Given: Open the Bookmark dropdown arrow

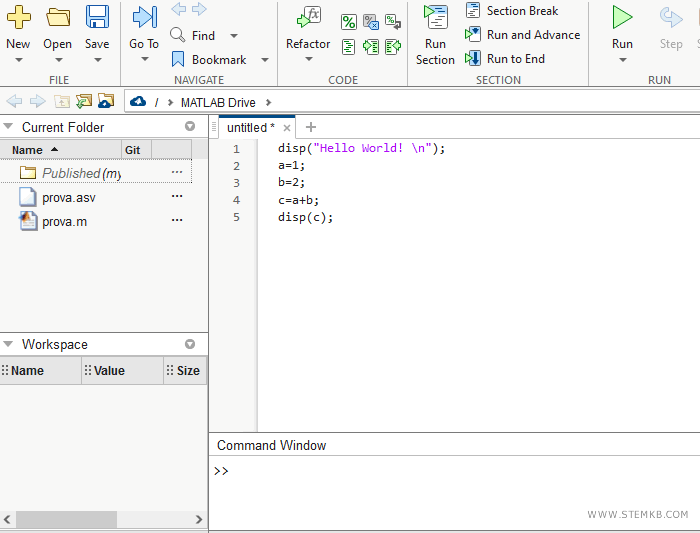Looking at the screenshot, I should pos(265,60).
